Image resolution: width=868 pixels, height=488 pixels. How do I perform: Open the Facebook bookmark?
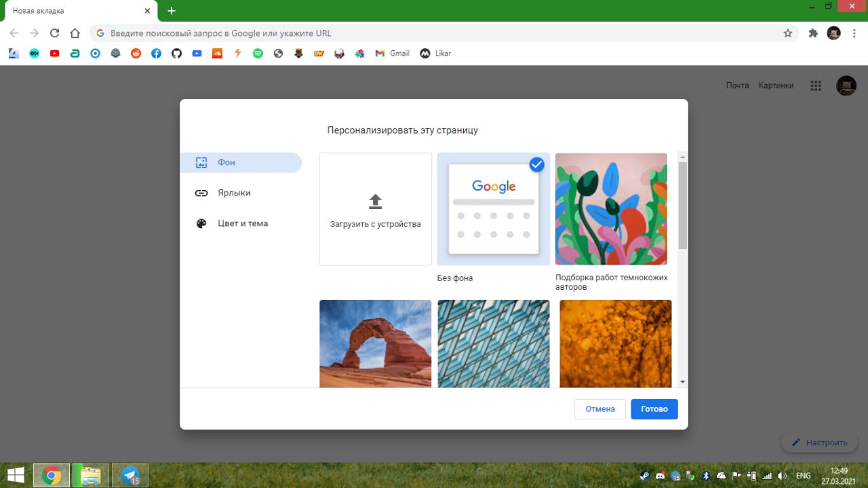[156, 54]
